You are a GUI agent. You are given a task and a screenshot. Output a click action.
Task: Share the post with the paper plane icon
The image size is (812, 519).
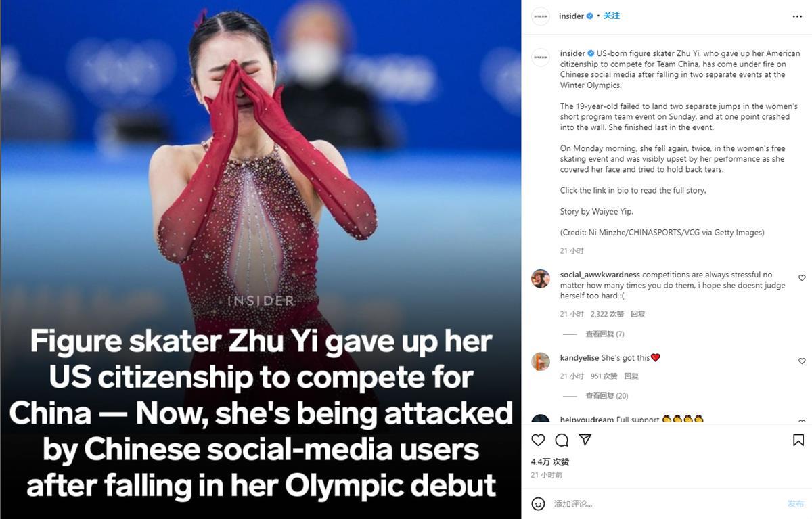coord(585,440)
